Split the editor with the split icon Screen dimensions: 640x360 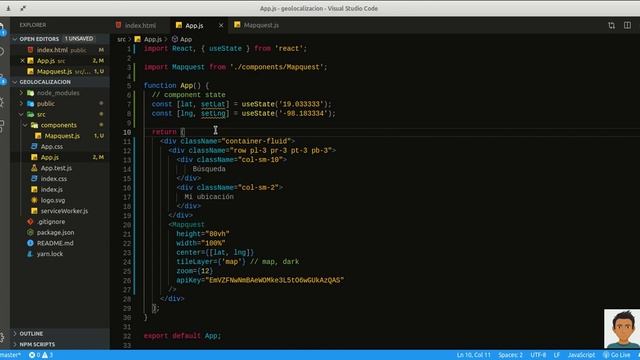[x=627, y=25]
